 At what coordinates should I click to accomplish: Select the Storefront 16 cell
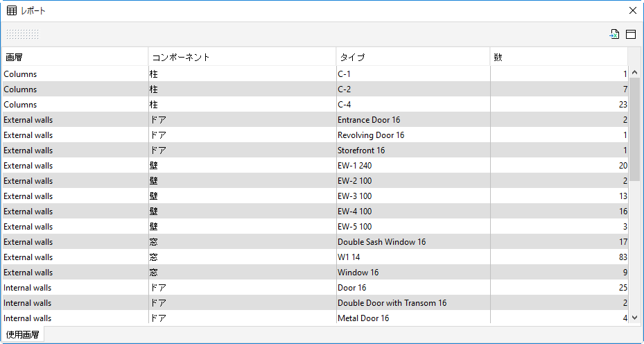pyautogui.click(x=413, y=150)
